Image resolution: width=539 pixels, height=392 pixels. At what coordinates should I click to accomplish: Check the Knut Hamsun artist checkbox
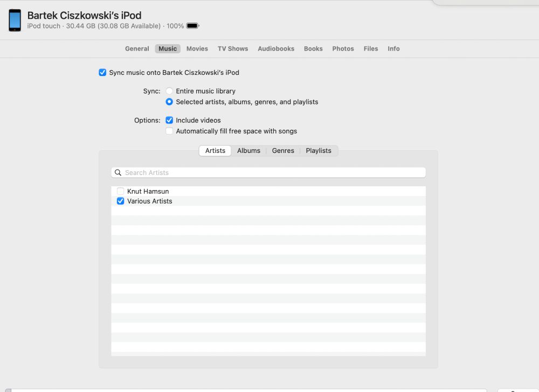pyautogui.click(x=120, y=191)
